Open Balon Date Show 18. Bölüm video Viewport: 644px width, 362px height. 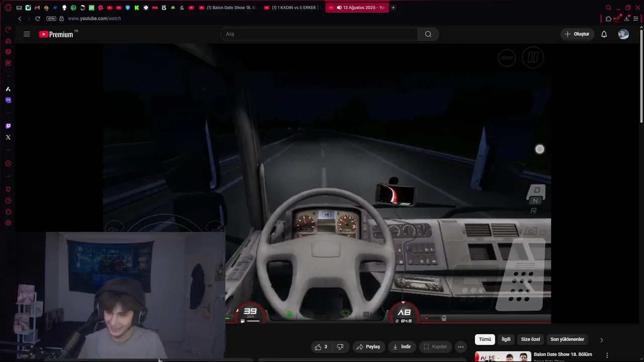563,354
